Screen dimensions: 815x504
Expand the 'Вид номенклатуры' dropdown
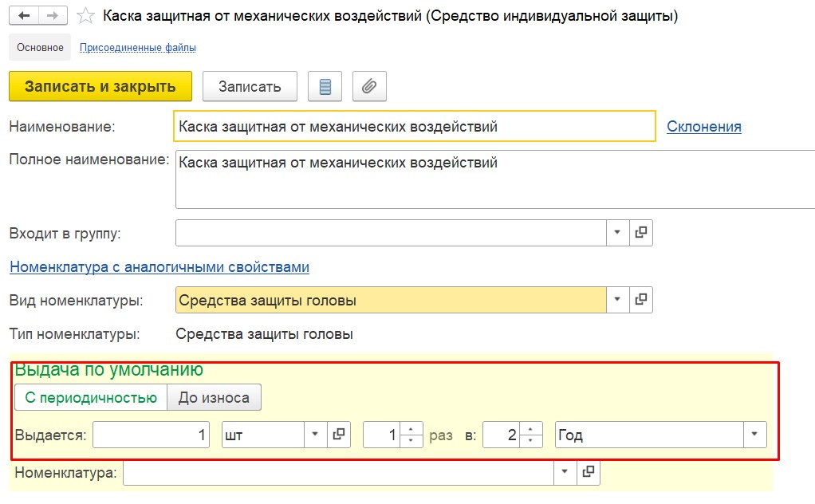617,299
